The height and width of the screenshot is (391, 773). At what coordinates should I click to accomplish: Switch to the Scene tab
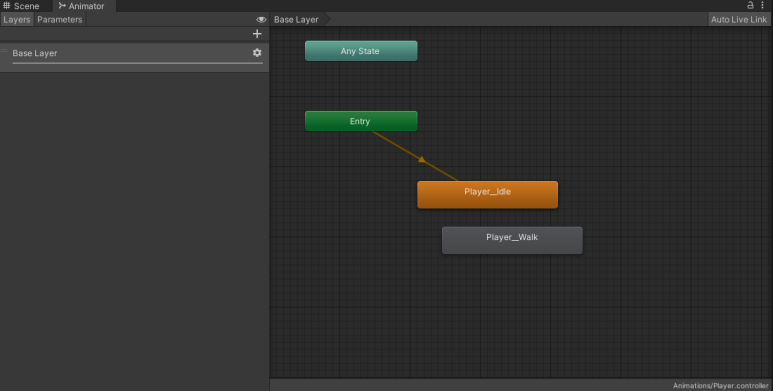coord(21,6)
